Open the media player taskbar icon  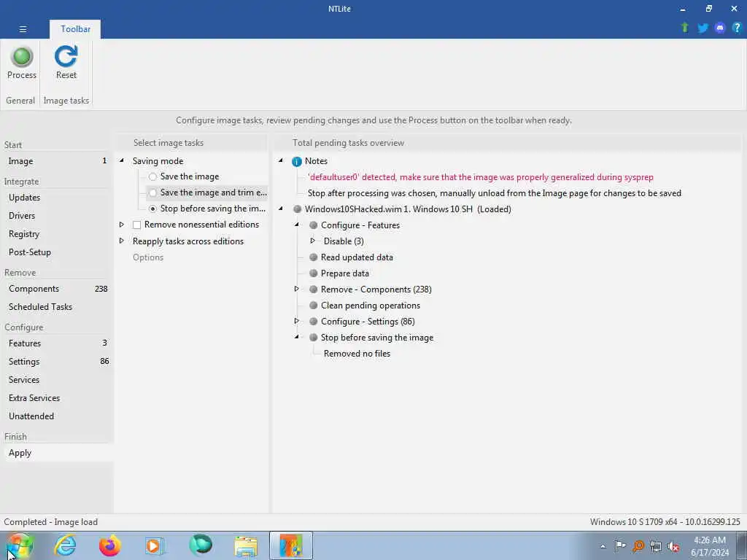(155, 545)
